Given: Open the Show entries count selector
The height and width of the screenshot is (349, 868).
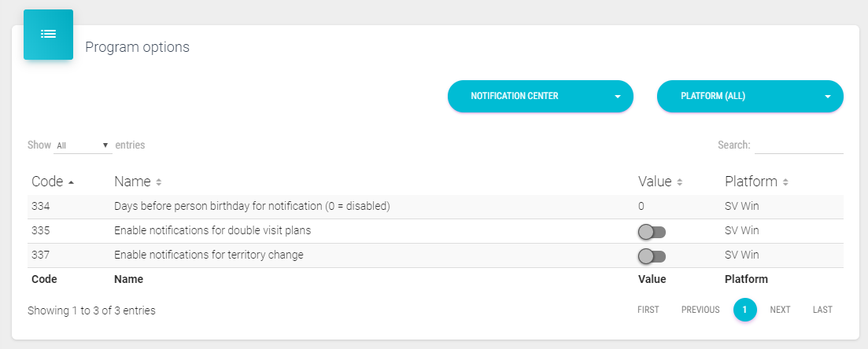Looking at the screenshot, I should pyautogui.click(x=83, y=145).
